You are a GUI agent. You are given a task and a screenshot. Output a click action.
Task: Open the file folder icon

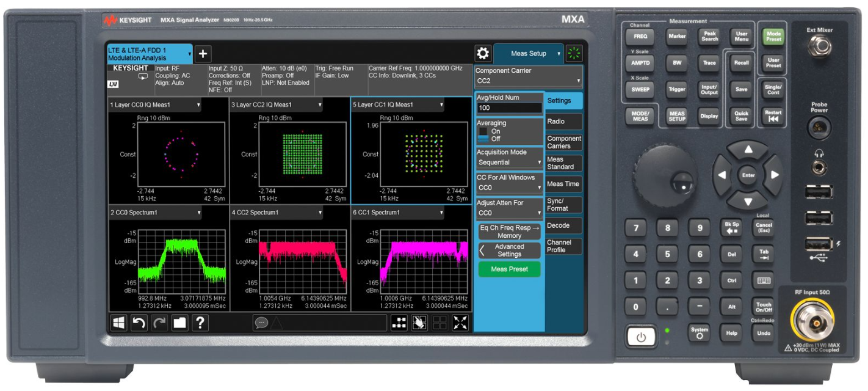point(179,323)
